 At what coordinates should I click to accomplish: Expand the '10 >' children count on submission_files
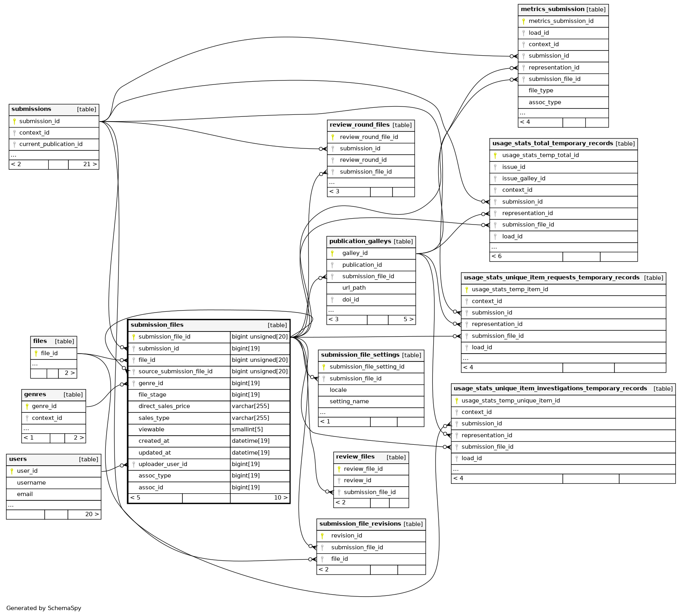tap(280, 498)
